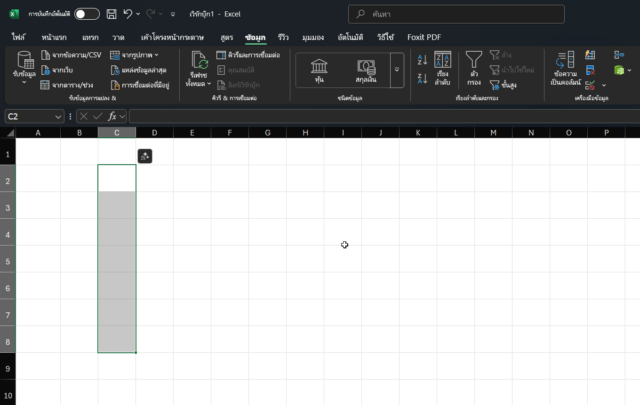Open the Undo history dropdown arrow
The height and width of the screenshot is (405, 640).
pyautogui.click(x=138, y=14)
